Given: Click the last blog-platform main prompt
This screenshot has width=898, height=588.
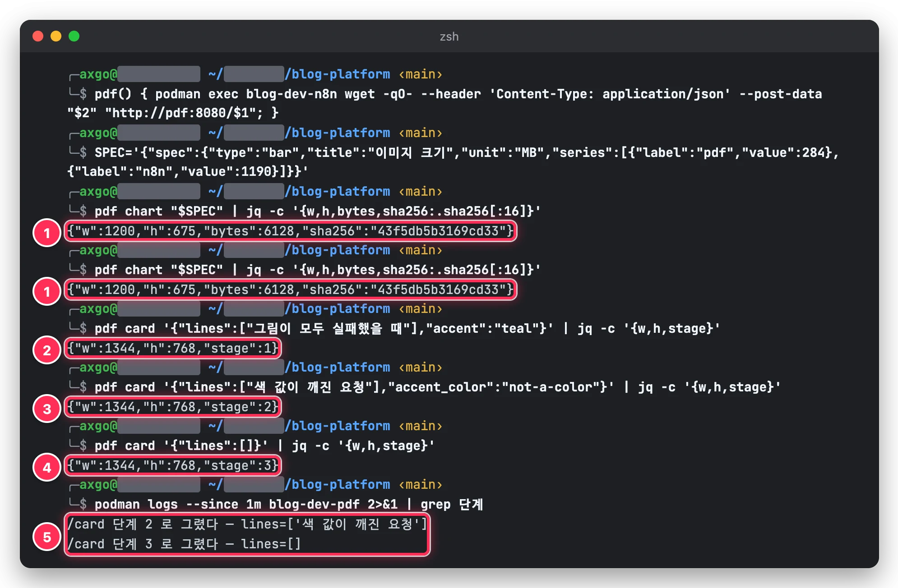Looking at the screenshot, I should (256, 484).
